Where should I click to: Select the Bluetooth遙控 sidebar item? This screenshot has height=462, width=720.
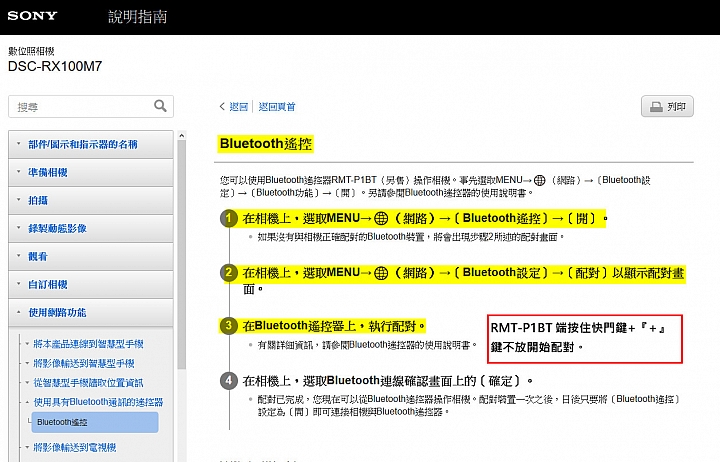pyautogui.click(x=95, y=422)
